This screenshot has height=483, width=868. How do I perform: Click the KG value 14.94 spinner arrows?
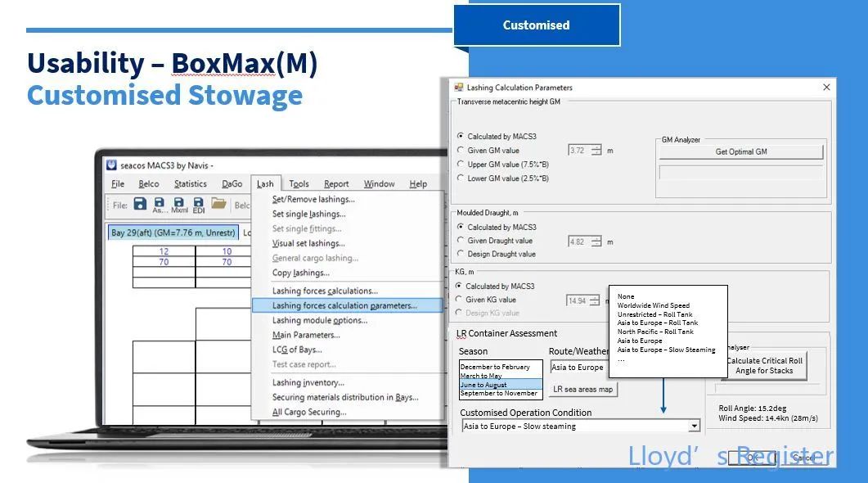click(x=595, y=300)
